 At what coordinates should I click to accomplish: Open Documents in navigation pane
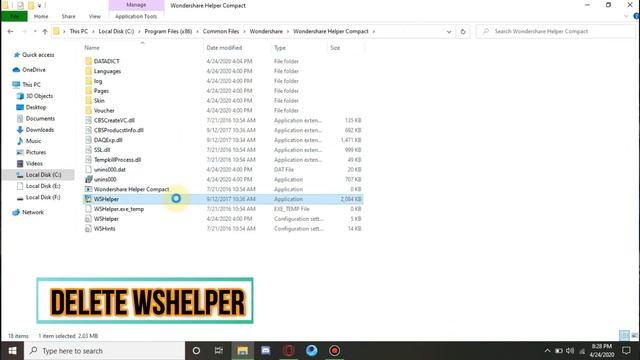pos(40,118)
